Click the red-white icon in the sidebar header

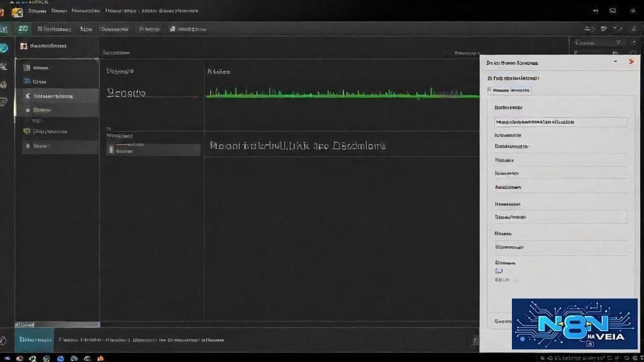click(23, 46)
